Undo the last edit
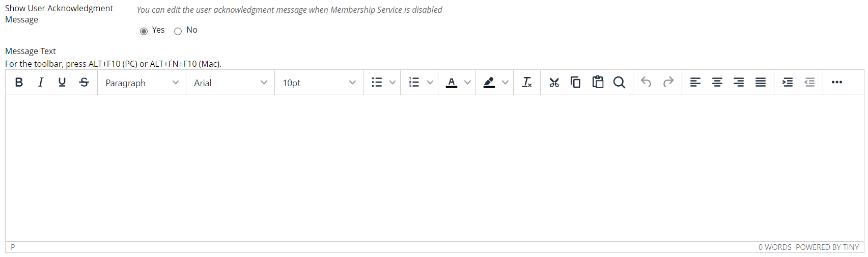The image size is (868, 257). 646,83
